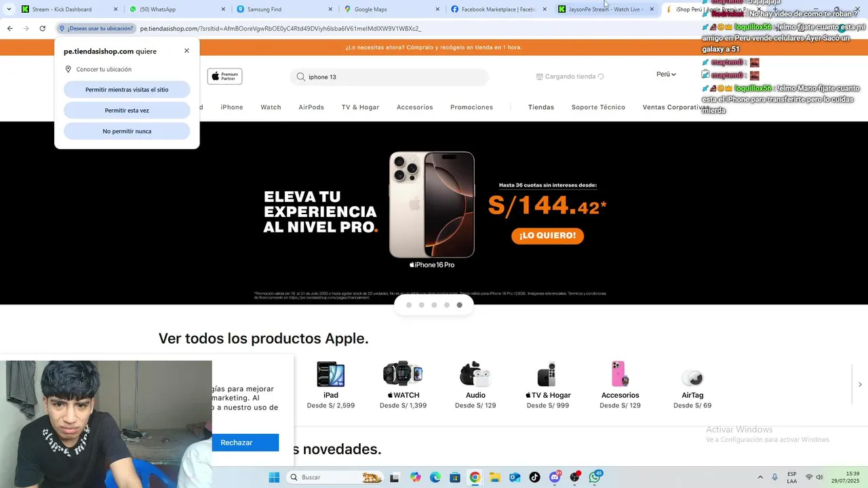Select the third banner carousel dot
The height and width of the screenshot is (488, 868).
(x=434, y=305)
